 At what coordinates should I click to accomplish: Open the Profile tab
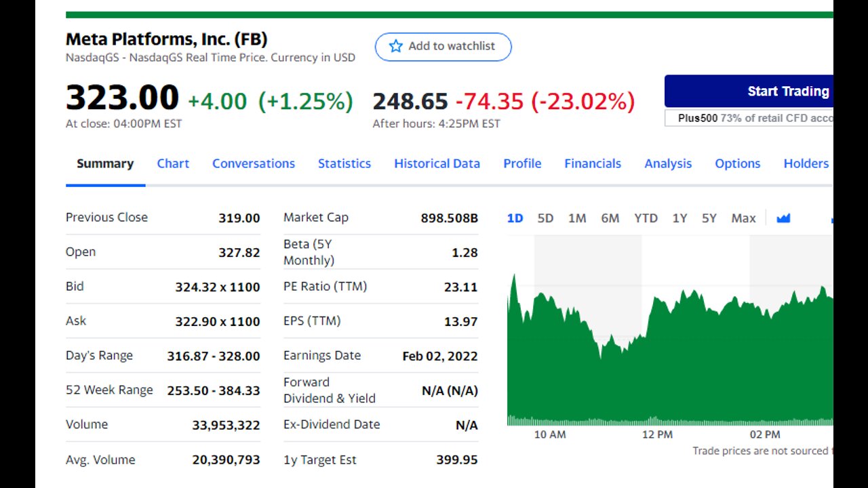(522, 163)
